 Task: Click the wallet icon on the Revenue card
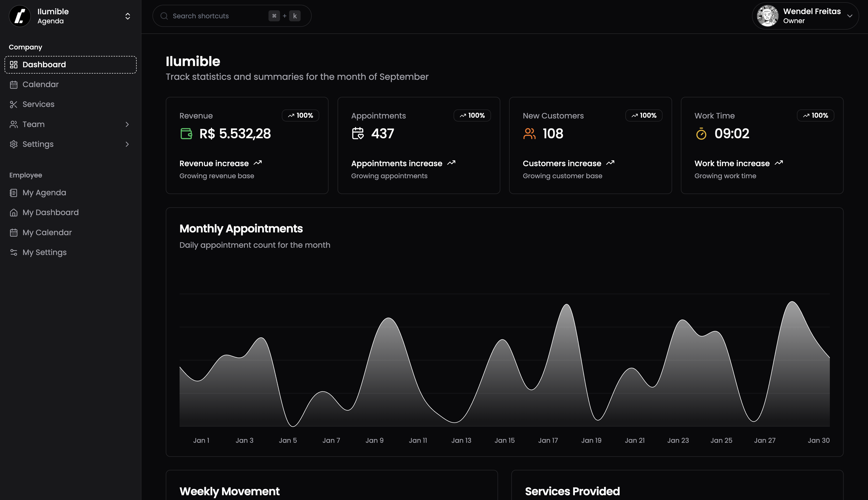click(x=186, y=134)
